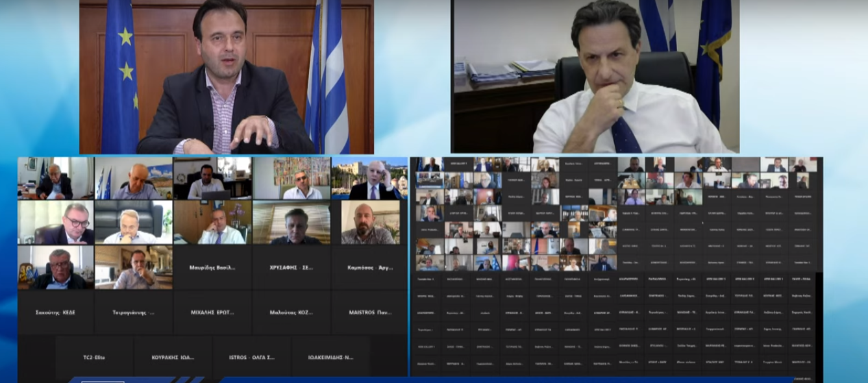
Task: Click the ΚΟΥΡΑΚΗΣ ΙΩΑ... participant tile
Action: 173,357
